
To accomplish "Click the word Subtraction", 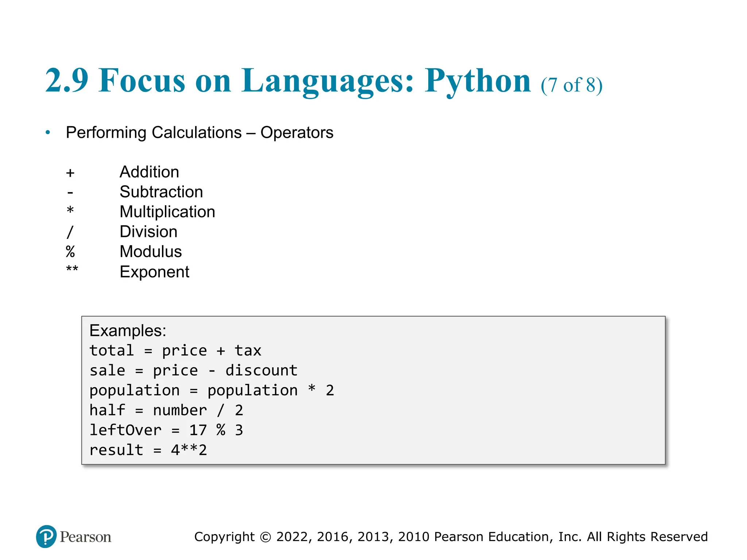I will (x=161, y=192).
